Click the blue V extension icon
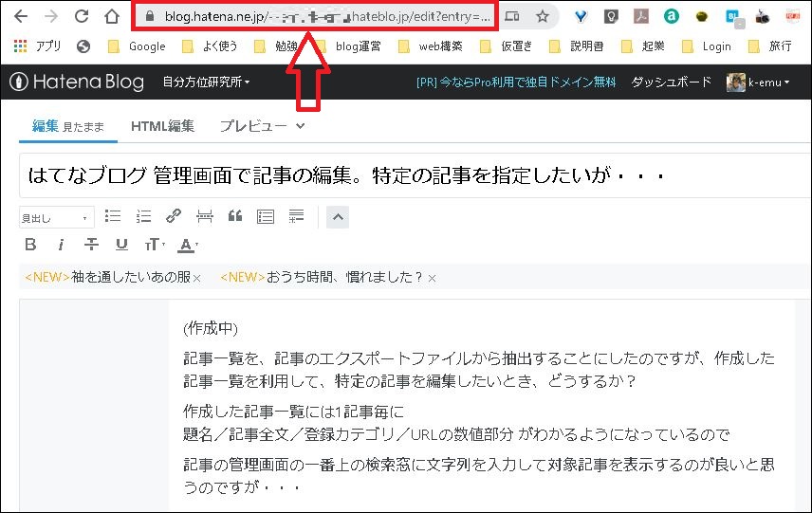The height and width of the screenshot is (513, 812). [581, 16]
